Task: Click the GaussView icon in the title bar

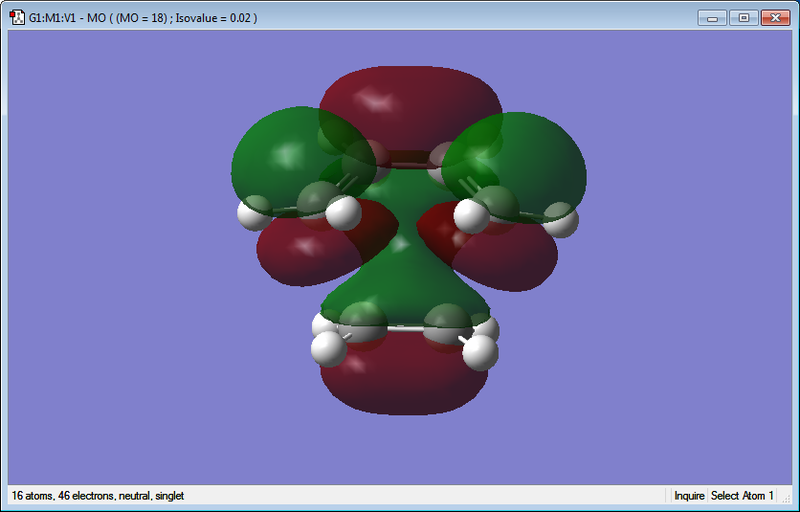Action: click(17, 18)
